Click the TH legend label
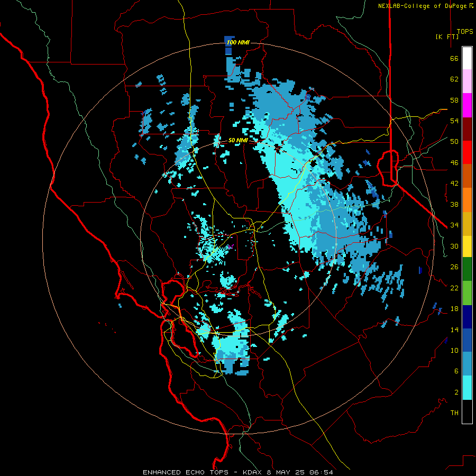 click(x=454, y=413)
